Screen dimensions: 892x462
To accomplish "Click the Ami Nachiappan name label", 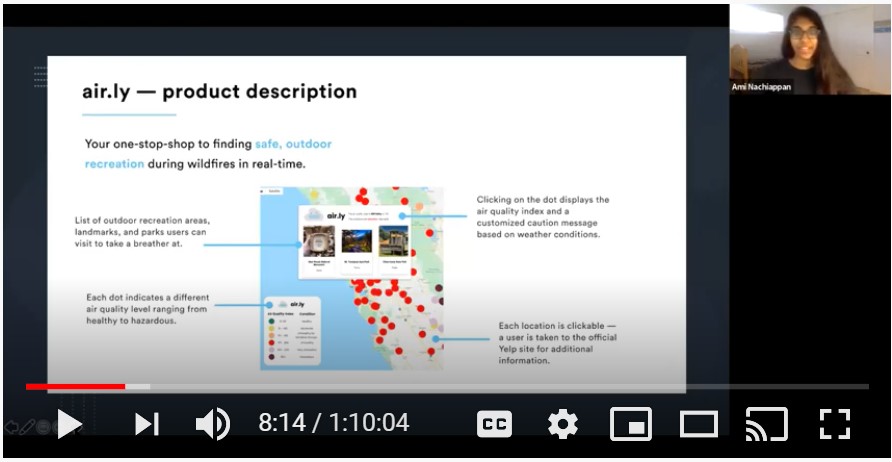I will click(761, 87).
